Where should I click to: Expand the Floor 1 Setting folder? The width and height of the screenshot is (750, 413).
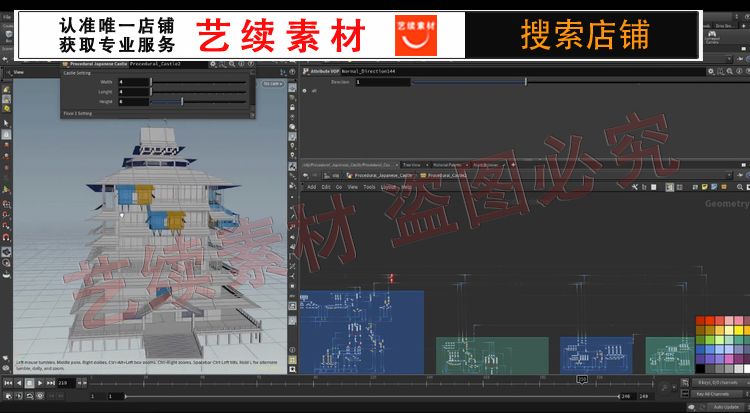tap(77, 114)
